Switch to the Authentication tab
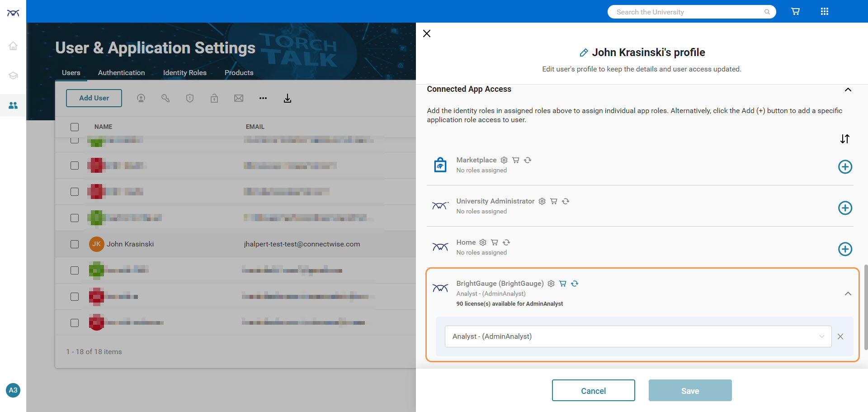The width and height of the screenshot is (868, 412). 121,73
